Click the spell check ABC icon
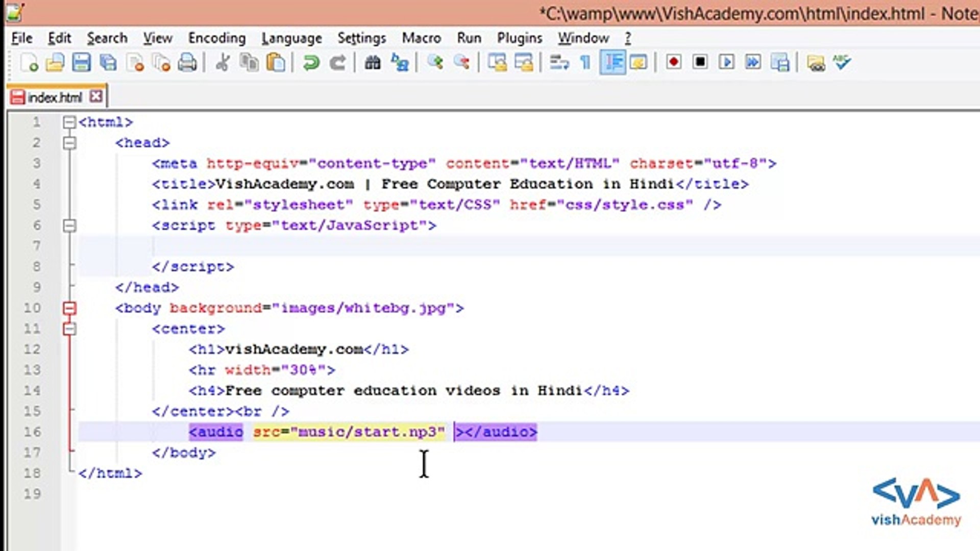 pyautogui.click(x=842, y=62)
